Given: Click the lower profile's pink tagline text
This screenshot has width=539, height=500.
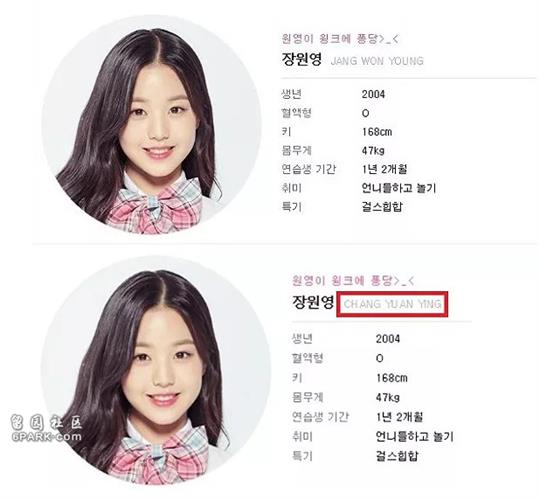Looking at the screenshot, I should 353,281.
